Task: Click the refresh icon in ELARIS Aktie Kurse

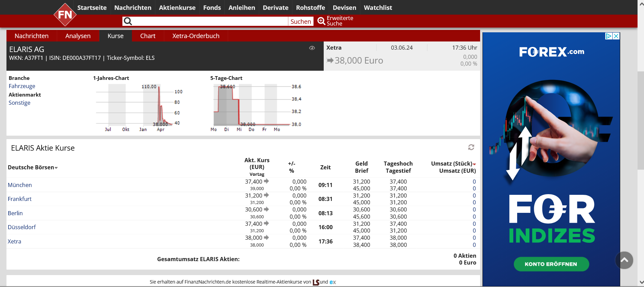Action: point(471,147)
